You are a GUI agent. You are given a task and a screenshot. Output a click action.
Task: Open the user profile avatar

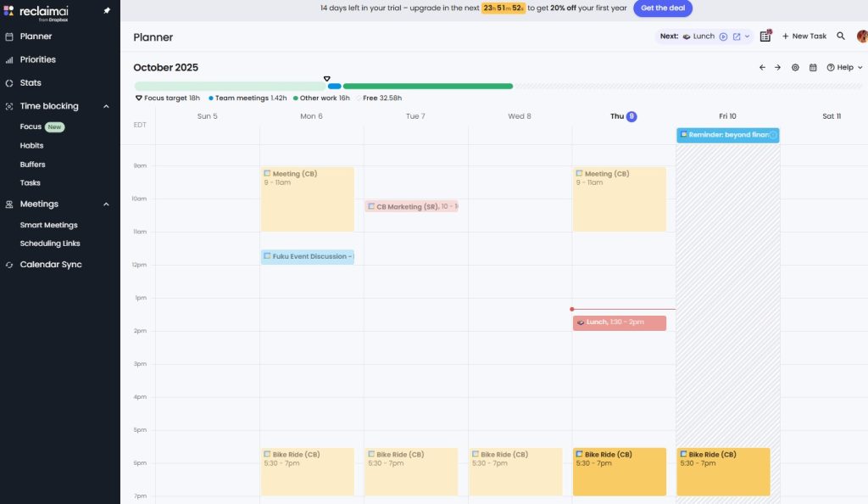coord(862,36)
